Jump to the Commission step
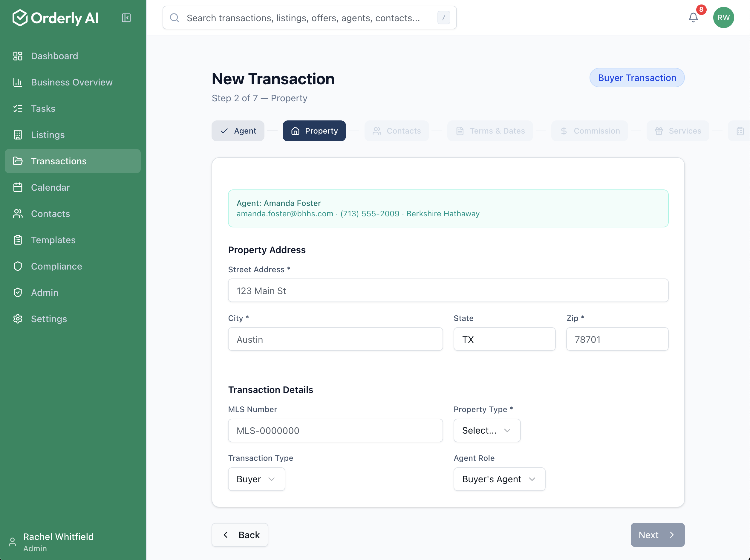750x560 pixels. (590, 131)
